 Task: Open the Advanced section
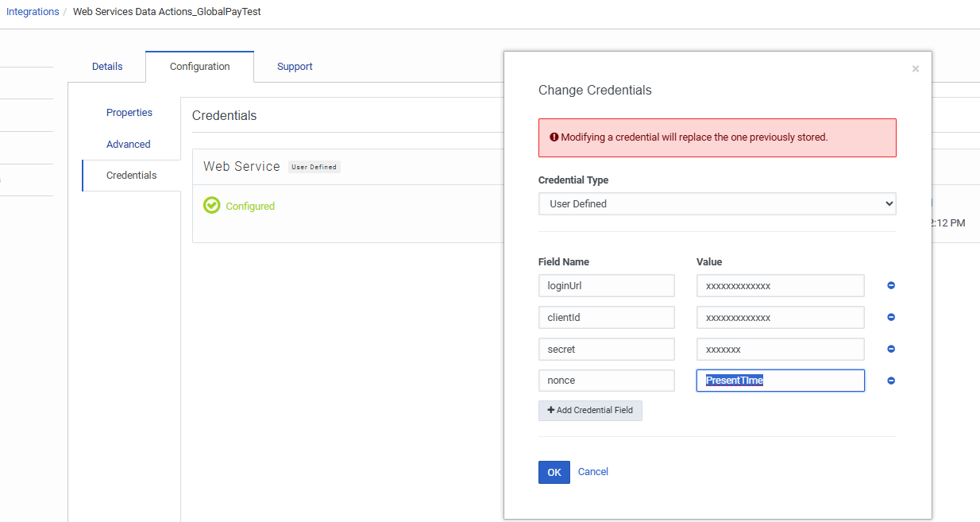(x=129, y=145)
